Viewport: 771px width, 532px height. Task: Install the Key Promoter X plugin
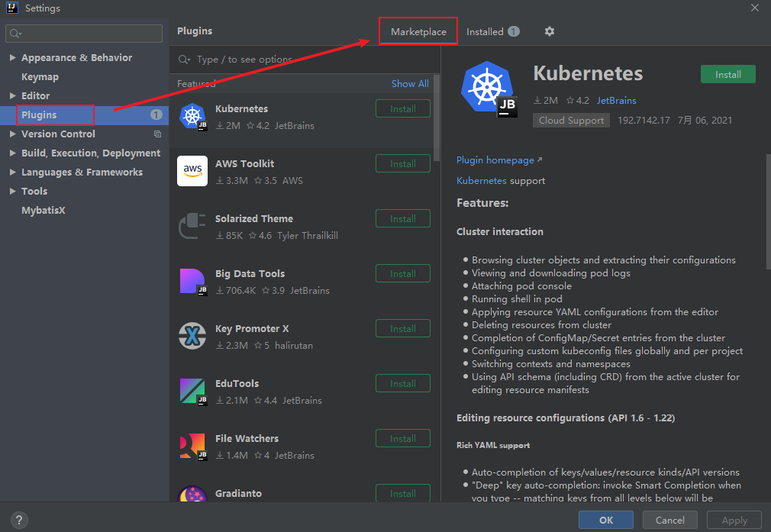pos(403,328)
